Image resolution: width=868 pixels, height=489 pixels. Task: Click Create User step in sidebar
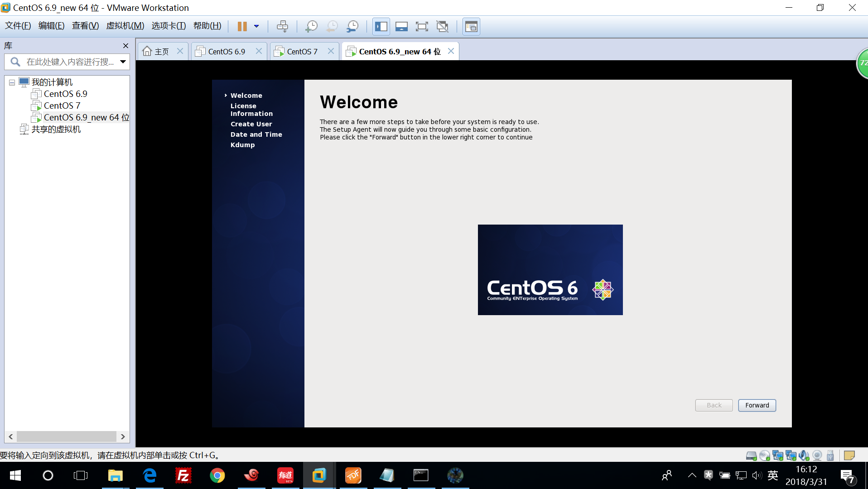click(251, 124)
